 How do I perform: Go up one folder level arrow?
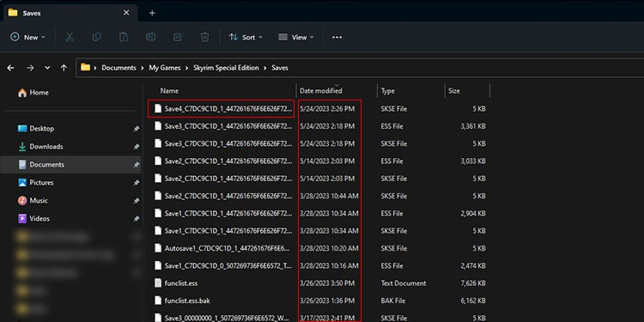coord(64,68)
